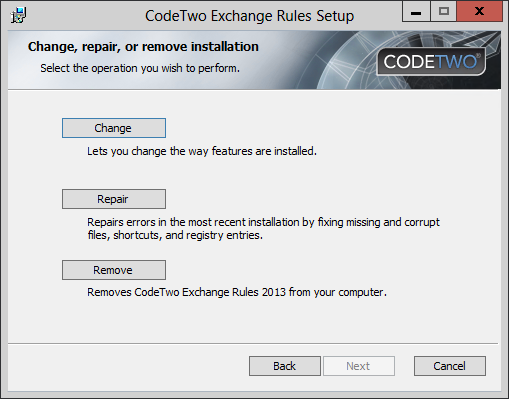Click the 'Repairs errors in the most recent installation' text

pos(263,222)
